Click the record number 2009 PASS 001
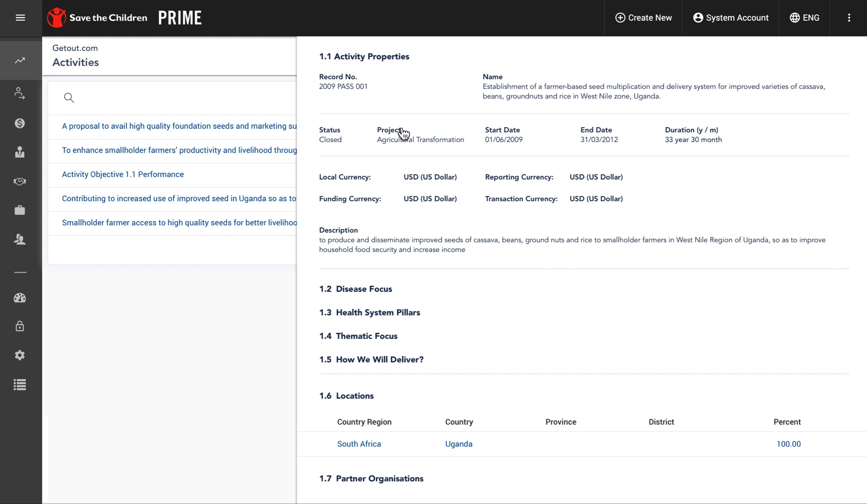Viewport: 867px width, 504px height. pyautogui.click(x=343, y=86)
